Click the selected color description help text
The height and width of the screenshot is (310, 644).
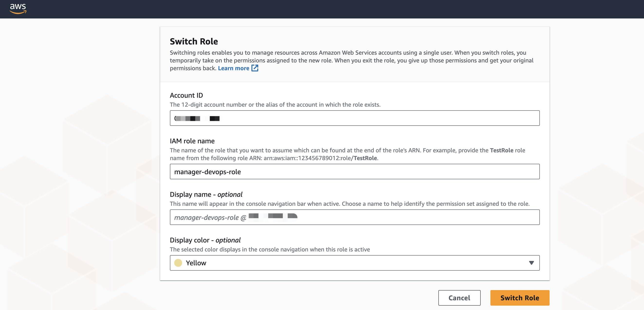(270, 249)
